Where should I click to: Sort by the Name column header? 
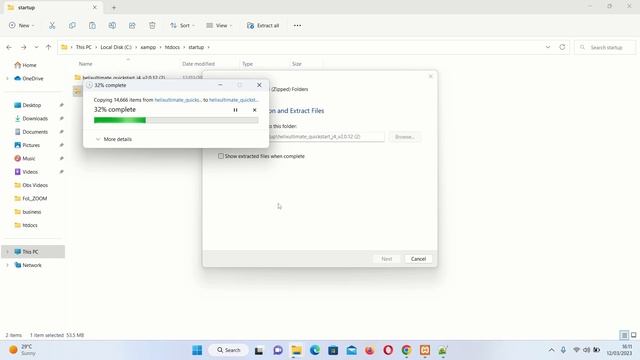point(85,64)
